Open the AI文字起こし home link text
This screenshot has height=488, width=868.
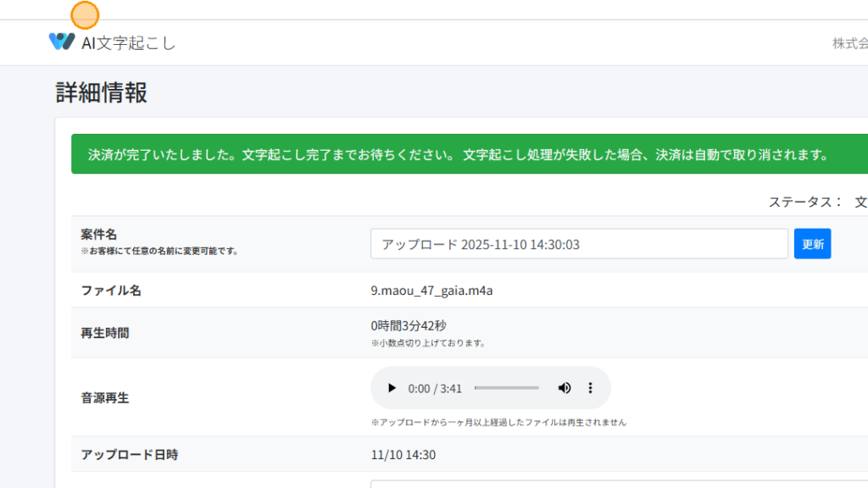point(128,42)
